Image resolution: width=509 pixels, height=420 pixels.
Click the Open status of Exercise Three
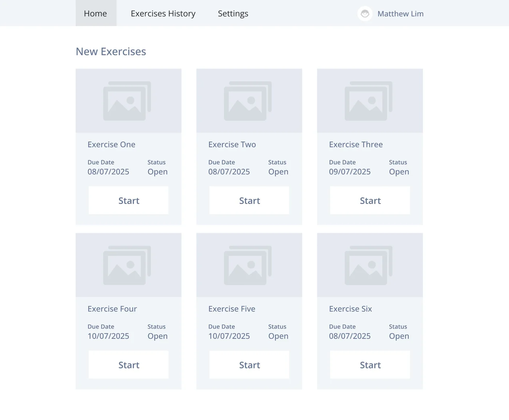[399, 172]
